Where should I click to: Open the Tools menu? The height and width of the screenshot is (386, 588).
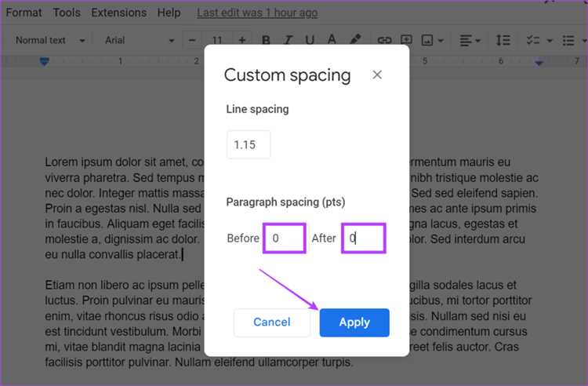(x=67, y=13)
